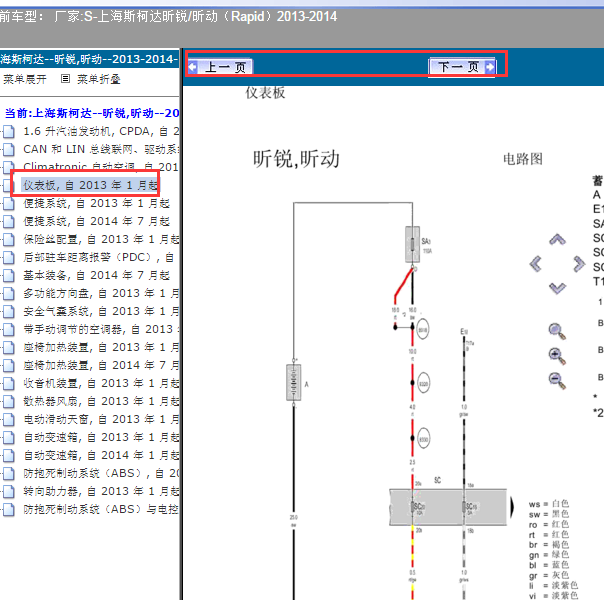Click document icon beside 带手动调节的空调器
Image resolution: width=604 pixels, height=600 pixels.
click(x=8, y=329)
